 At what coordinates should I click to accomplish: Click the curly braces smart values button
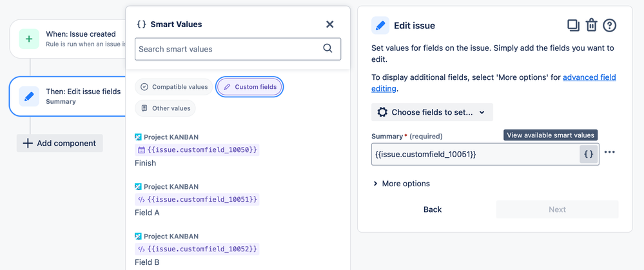[x=589, y=154]
